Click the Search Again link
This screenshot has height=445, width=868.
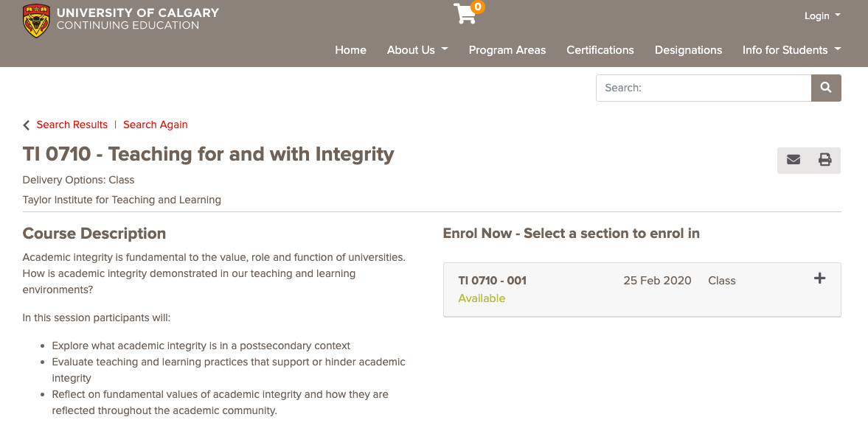[x=156, y=125]
